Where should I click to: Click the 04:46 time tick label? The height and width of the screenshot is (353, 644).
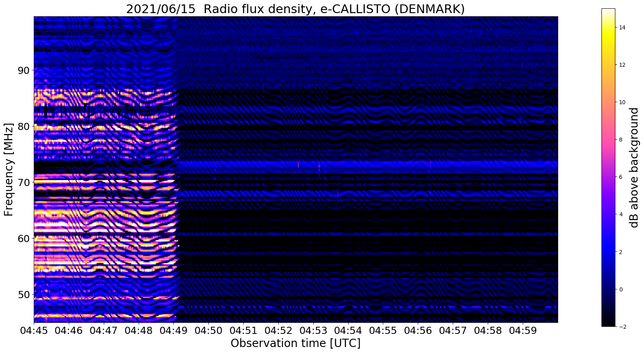click(69, 330)
